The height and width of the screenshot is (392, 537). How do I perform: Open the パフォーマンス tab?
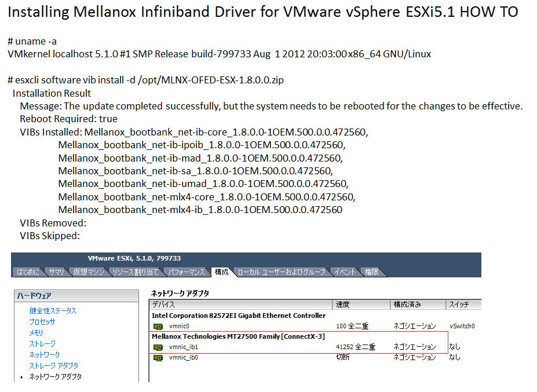tap(187, 272)
